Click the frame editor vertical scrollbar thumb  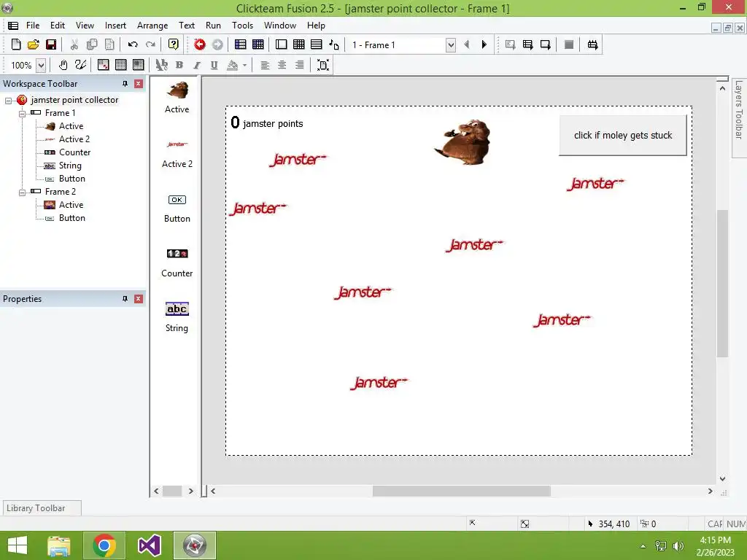722,283
